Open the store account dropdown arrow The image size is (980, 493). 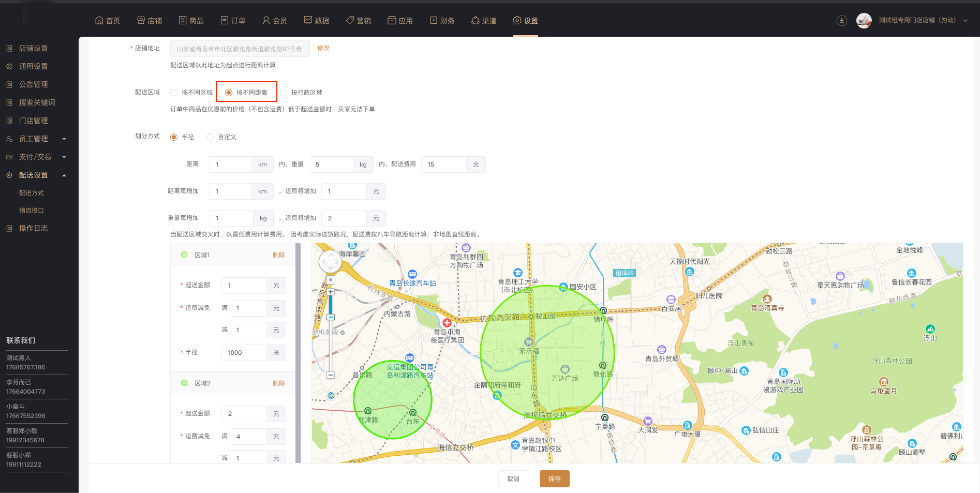tap(966, 21)
